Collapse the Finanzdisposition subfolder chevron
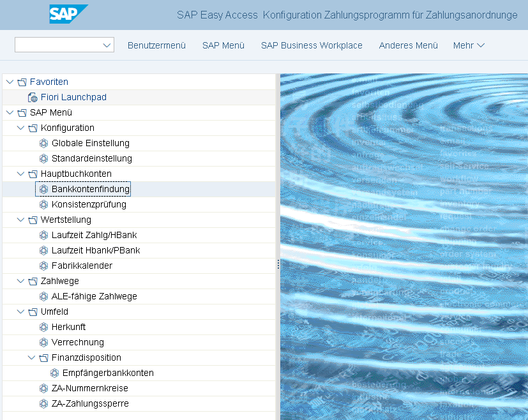The image size is (528, 420). [31, 357]
